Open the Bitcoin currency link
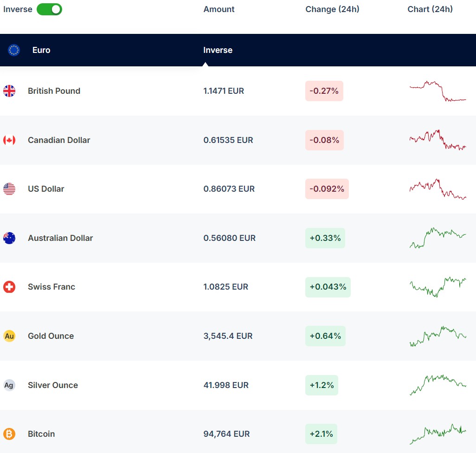 pos(41,434)
